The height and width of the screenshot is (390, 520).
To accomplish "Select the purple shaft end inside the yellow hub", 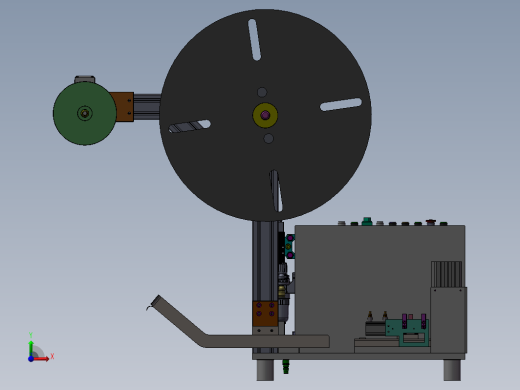I will [265, 115].
